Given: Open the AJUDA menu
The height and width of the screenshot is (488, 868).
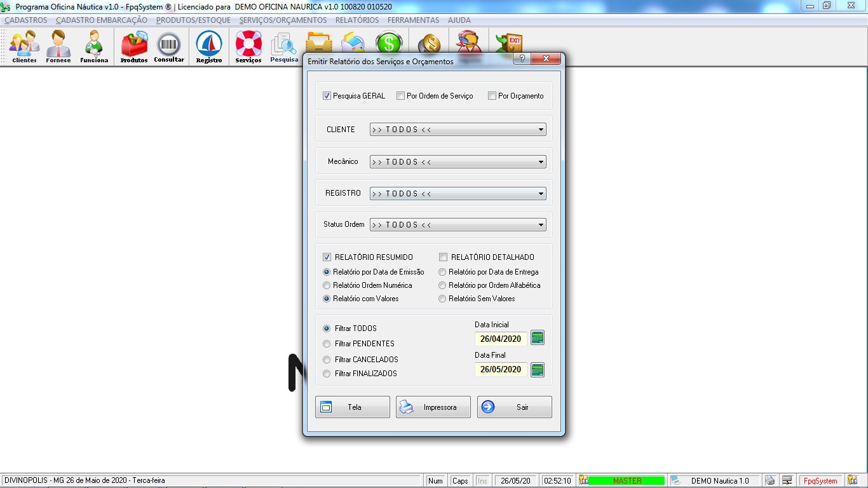Looking at the screenshot, I should point(459,20).
